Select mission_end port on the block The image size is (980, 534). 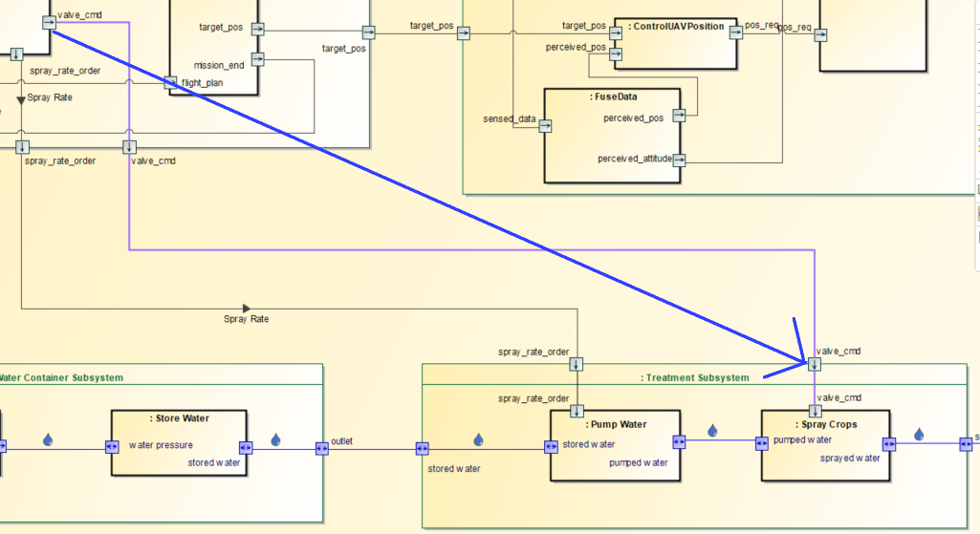pyautogui.click(x=257, y=59)
